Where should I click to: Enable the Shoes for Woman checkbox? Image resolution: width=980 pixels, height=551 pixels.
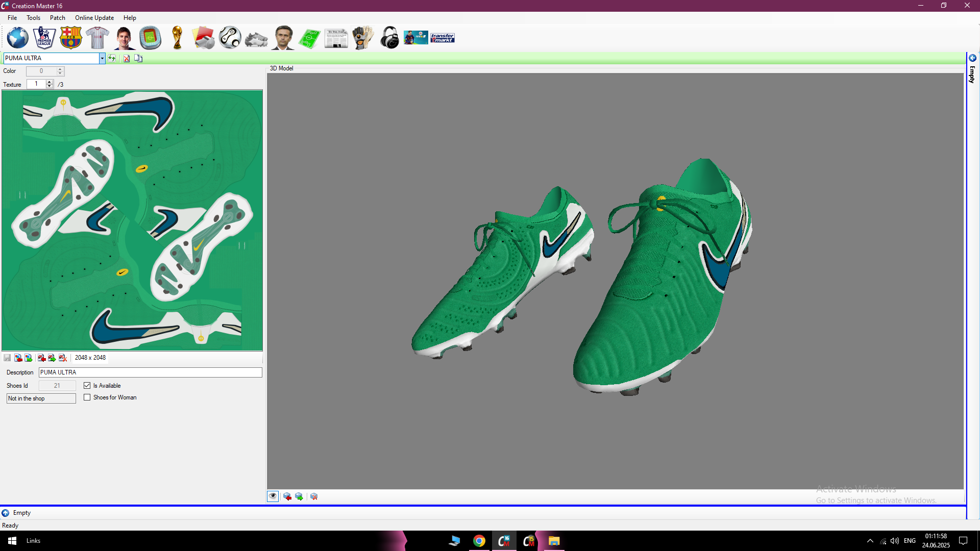point(87,397)
